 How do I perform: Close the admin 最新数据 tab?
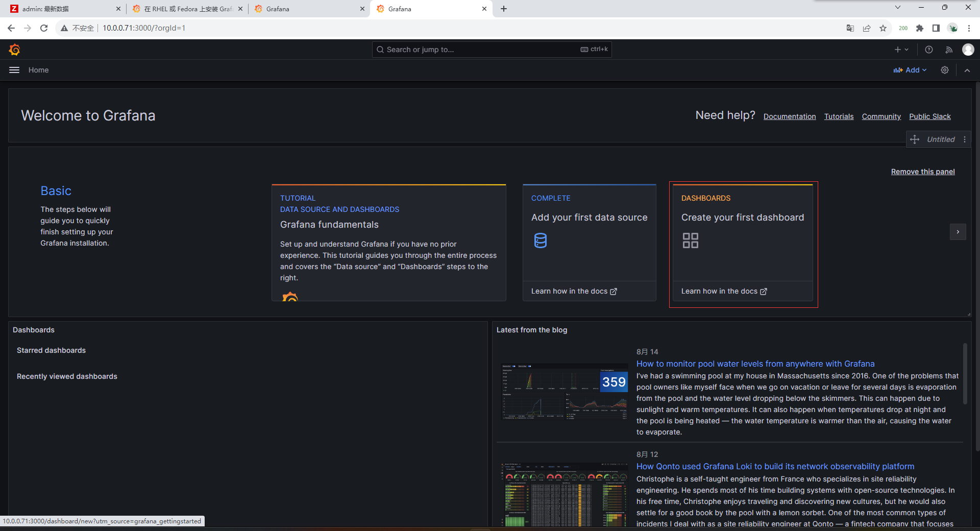pyautogui.click(x=118, y=9)
